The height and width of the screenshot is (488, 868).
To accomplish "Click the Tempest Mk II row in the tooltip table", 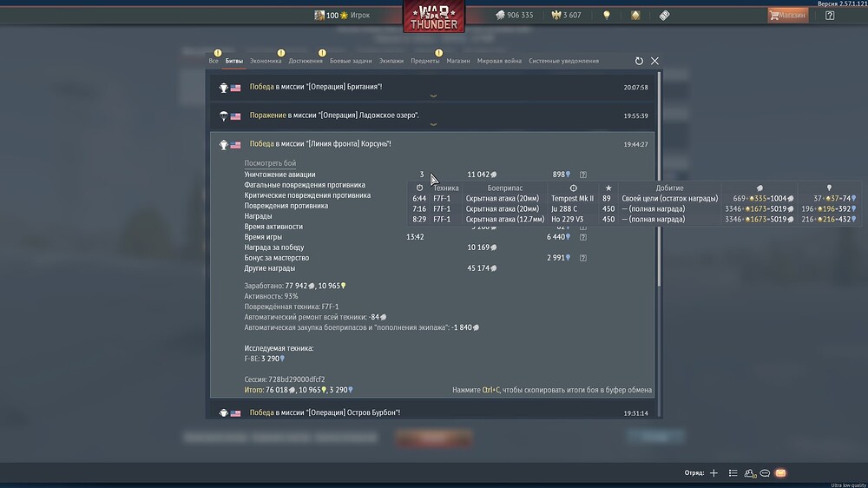I will coord(634,198).
